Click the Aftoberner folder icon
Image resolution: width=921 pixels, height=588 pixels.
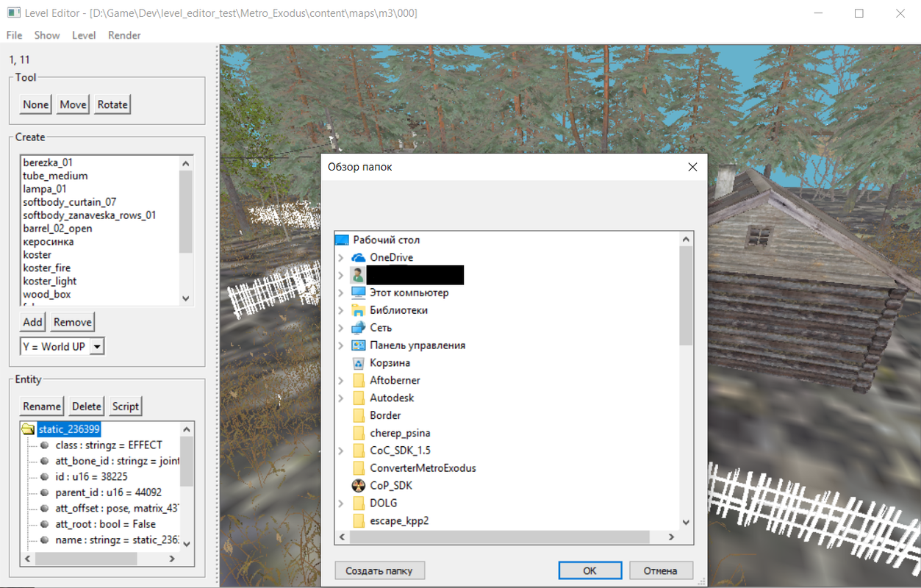click(359, 380)
